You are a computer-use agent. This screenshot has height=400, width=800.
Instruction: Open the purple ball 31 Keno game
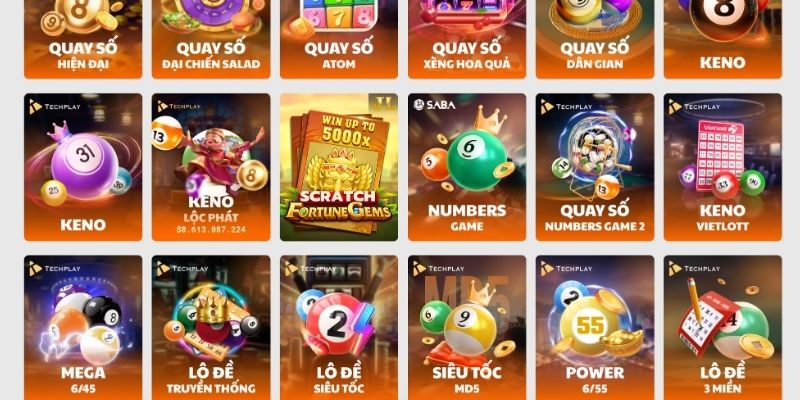[x=83, y=167]
